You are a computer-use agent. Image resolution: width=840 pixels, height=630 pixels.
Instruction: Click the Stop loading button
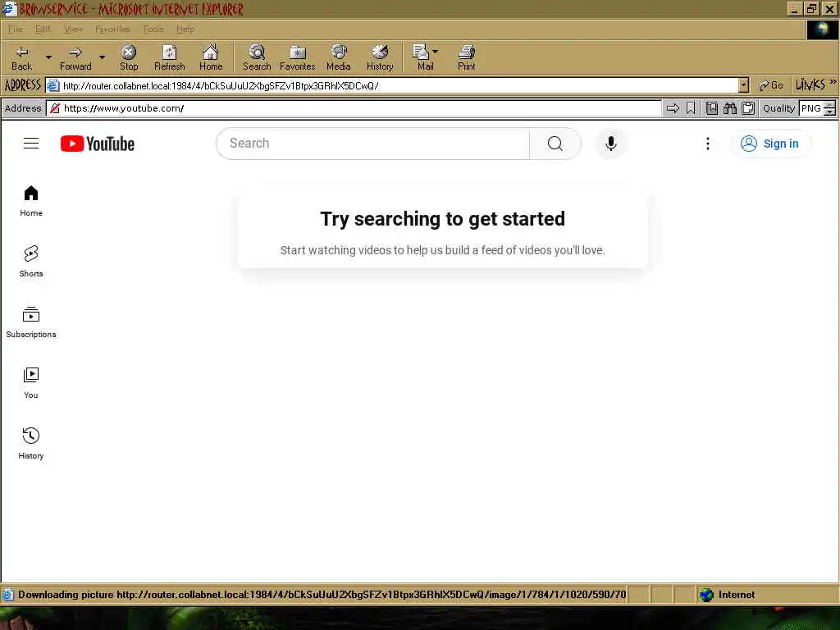tap(129, 58)
